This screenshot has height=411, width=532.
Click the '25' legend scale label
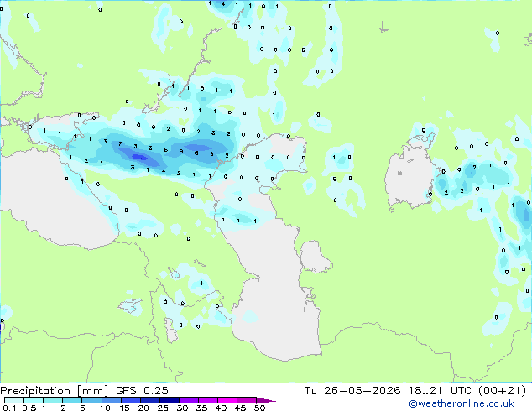(x=163, y=408)
